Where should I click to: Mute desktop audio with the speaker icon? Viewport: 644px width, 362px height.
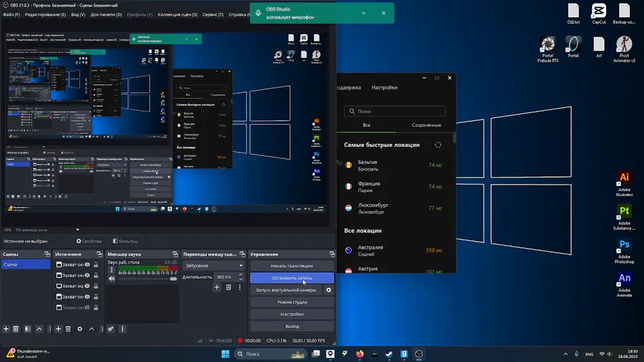coord(112,279)
